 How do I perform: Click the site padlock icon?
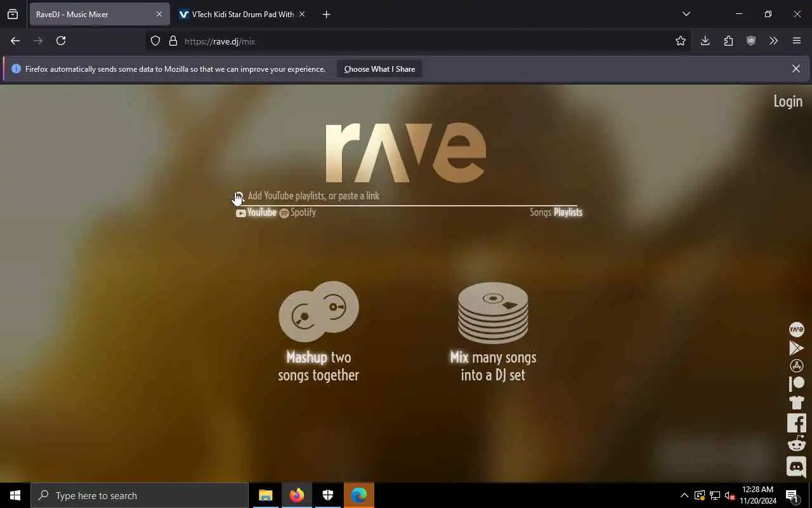click(173, 41)
